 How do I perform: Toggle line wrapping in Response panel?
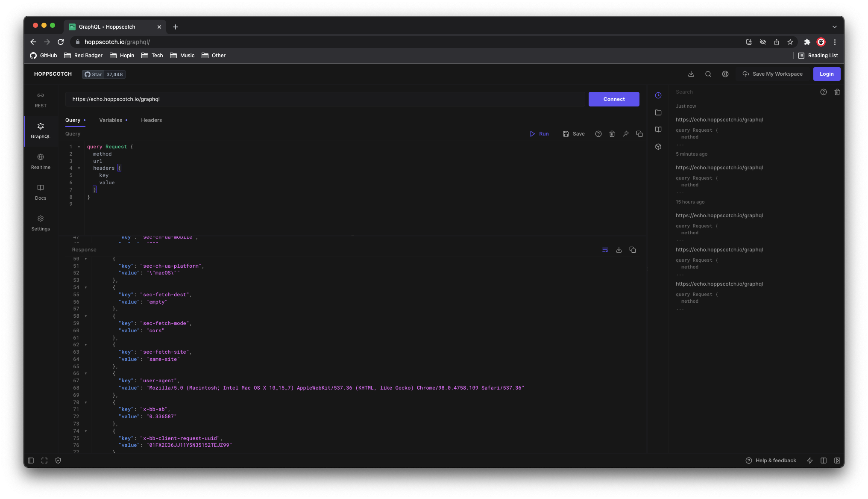605,250
